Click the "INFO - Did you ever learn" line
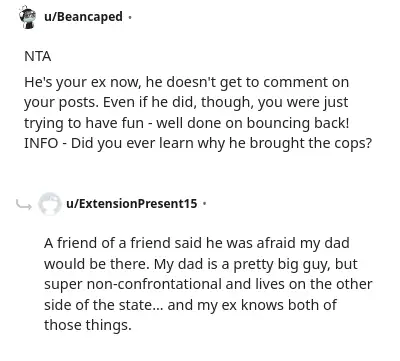This screenshot has height=361, width=400. point(198,143)
